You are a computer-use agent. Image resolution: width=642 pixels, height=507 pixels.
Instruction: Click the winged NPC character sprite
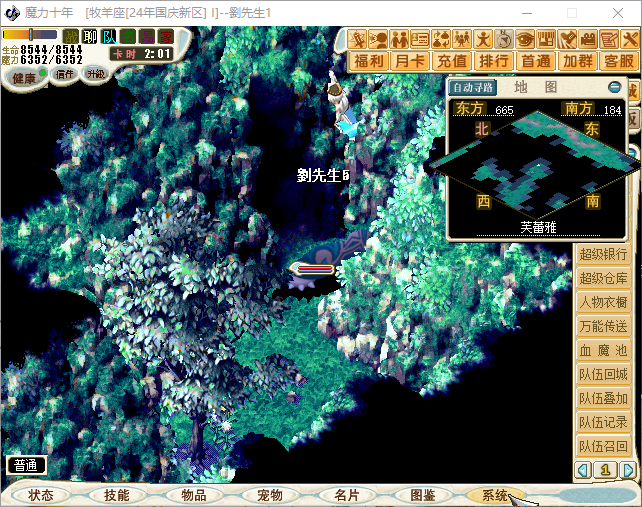pyautogui.click(x=344, y=107)
